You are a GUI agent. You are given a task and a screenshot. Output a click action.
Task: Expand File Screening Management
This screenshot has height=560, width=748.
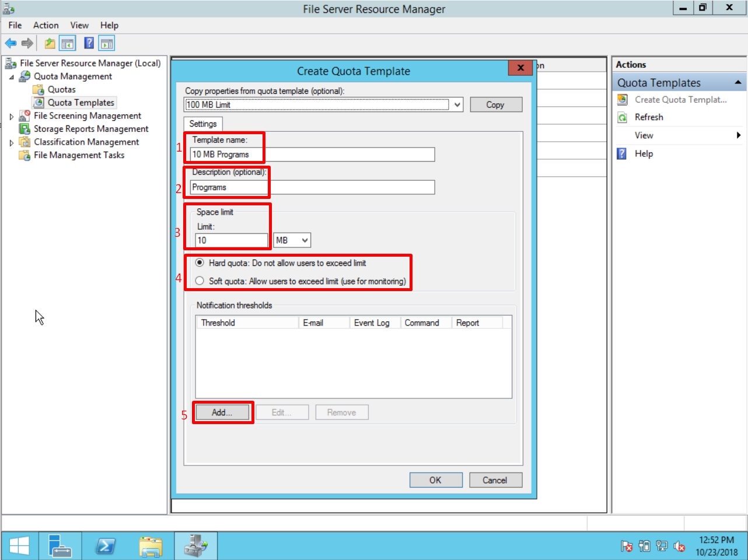point(12,116)
